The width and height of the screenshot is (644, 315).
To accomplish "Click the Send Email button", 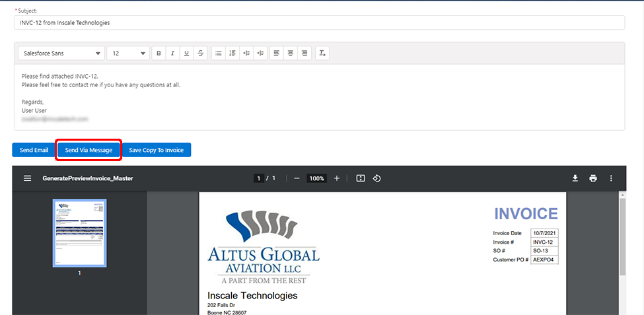I will click(34, 151).
